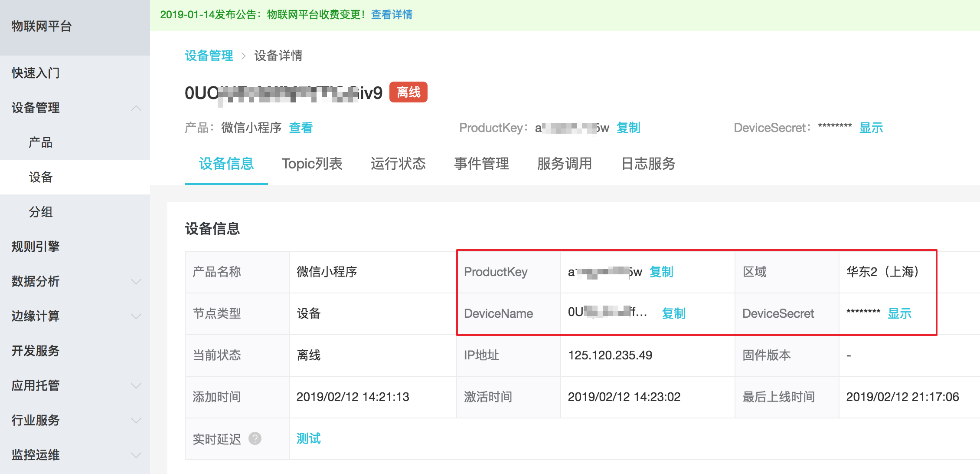Click the help icon beside 实时延迟
980x474 pixels.
[255, 439]
